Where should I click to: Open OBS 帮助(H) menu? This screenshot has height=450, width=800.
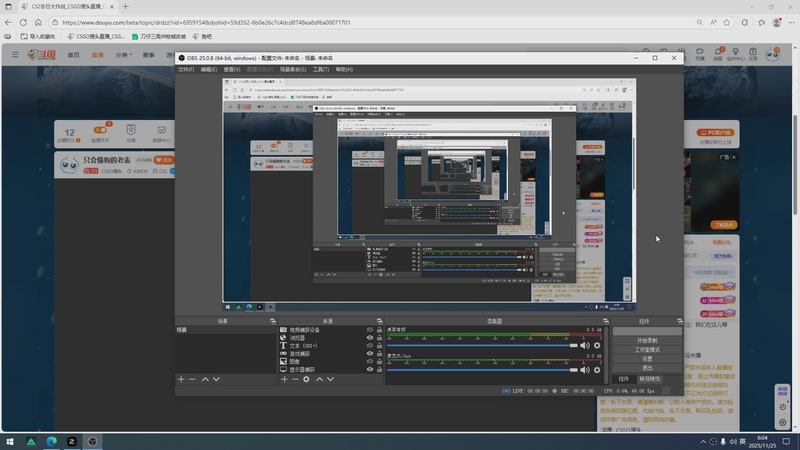(344, 69)
